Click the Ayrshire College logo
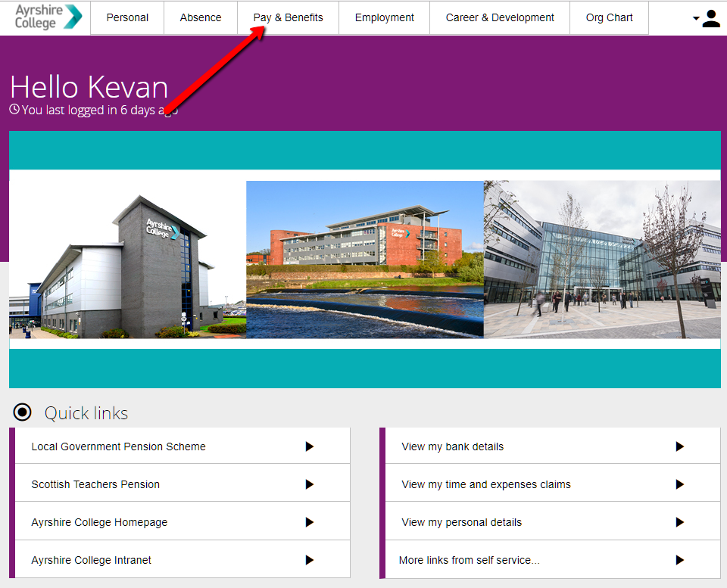 click(x=48, y=17)
